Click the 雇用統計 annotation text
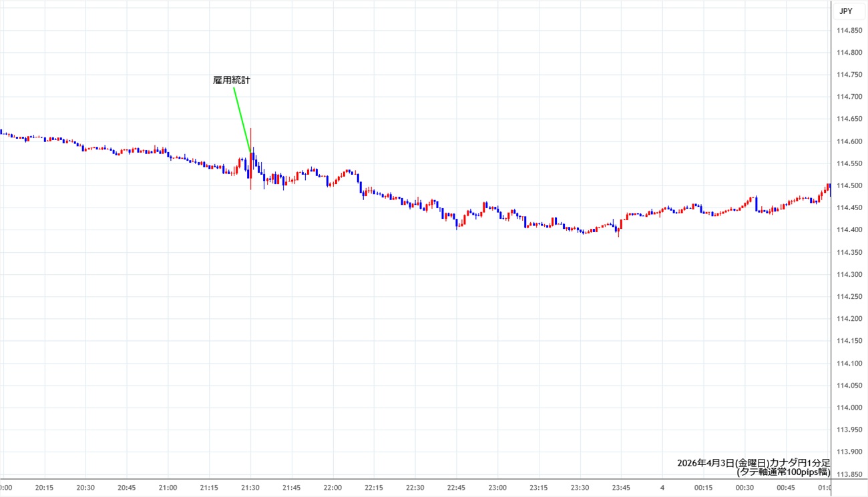Viewport: 868px width, 497px height. coord(232,80)
